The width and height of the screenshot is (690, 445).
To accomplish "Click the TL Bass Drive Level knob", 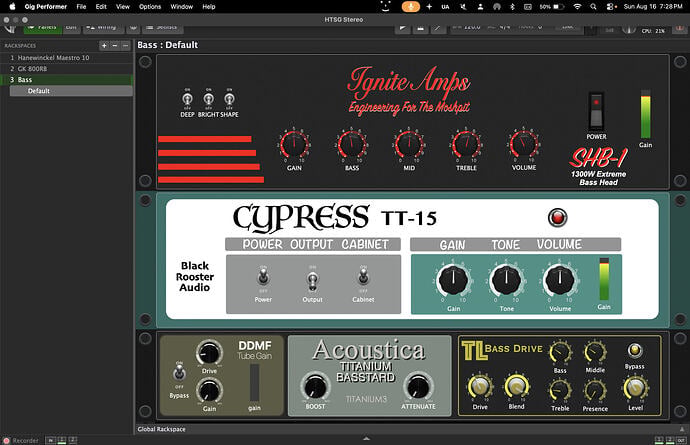I will [635, 387].
